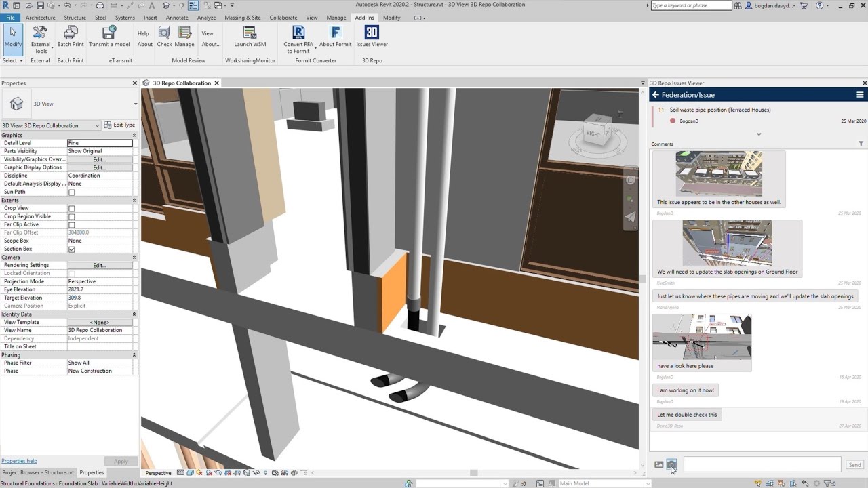Open the 3D Repo Issues Viewer

coord(372,37)
